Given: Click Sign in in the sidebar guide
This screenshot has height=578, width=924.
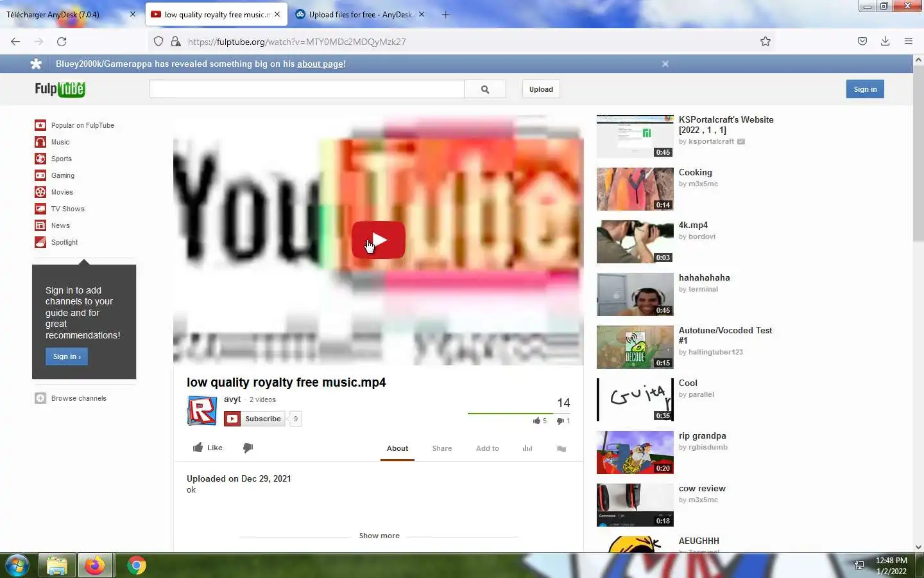Looking at the screenshot, I should click(67, 356).
